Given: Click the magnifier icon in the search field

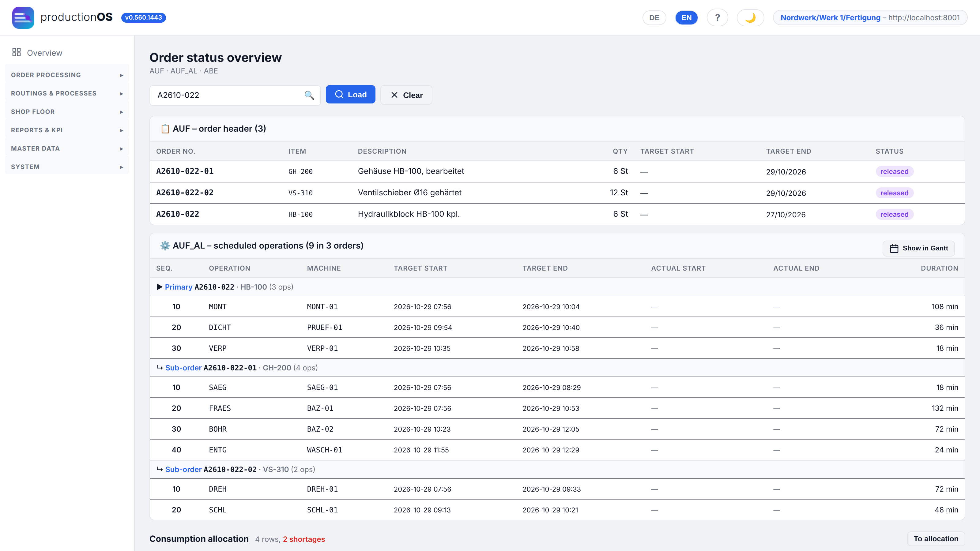Looking at the screenshot, I should coord(309,95).
